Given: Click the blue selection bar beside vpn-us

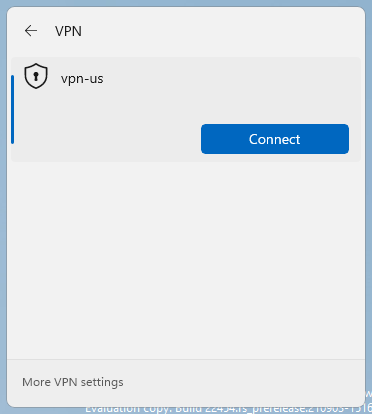Looking at the screenshot, I should pos(13,109).
